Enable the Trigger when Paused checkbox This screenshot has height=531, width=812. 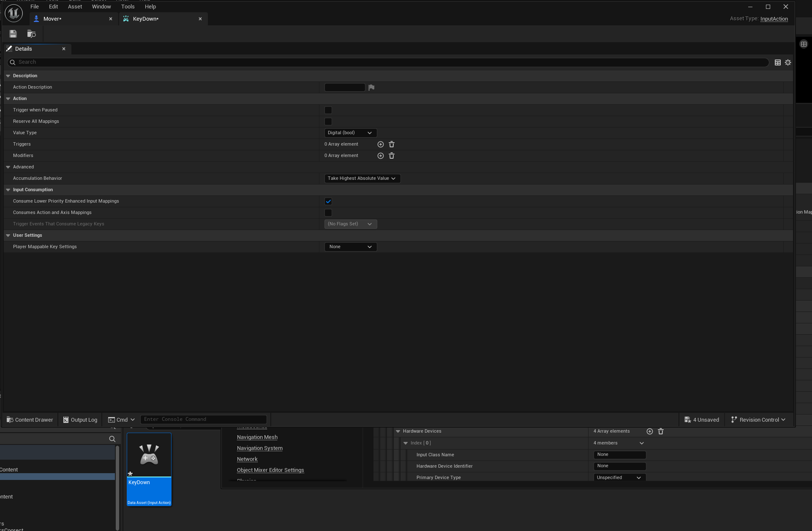coord(328,110)
